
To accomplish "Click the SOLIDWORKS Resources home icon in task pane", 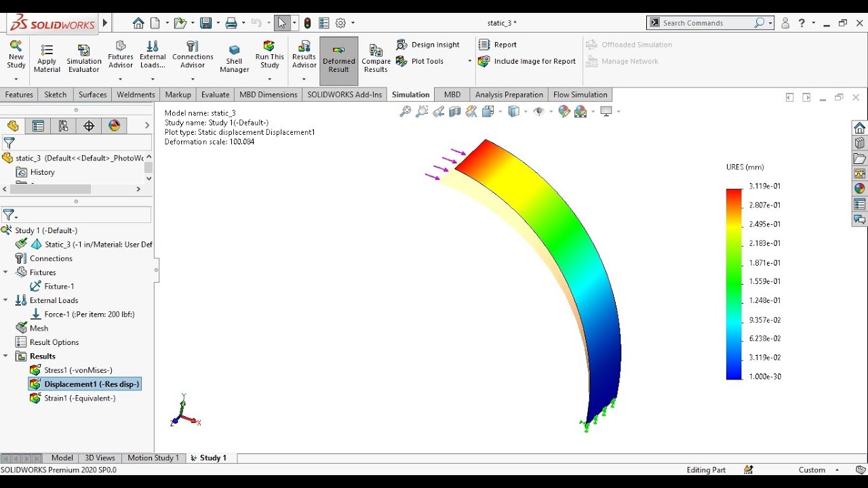I will point(859,128).
